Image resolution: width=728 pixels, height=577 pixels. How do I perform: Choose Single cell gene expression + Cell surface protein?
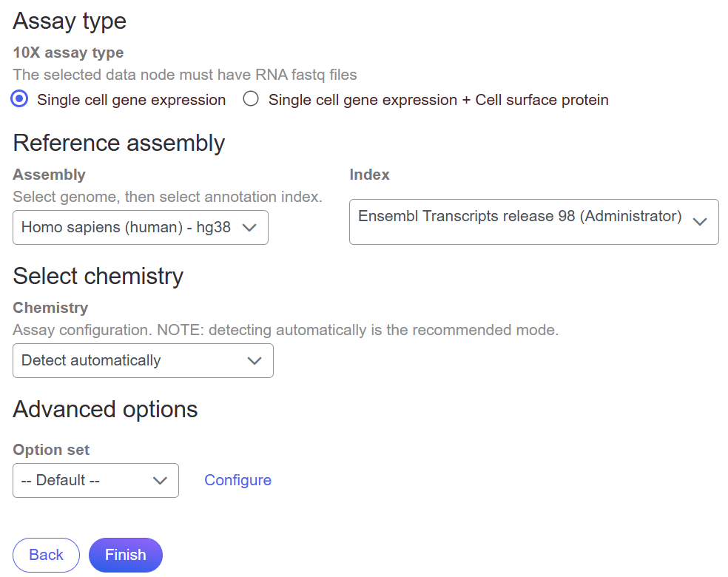[252, 99]
